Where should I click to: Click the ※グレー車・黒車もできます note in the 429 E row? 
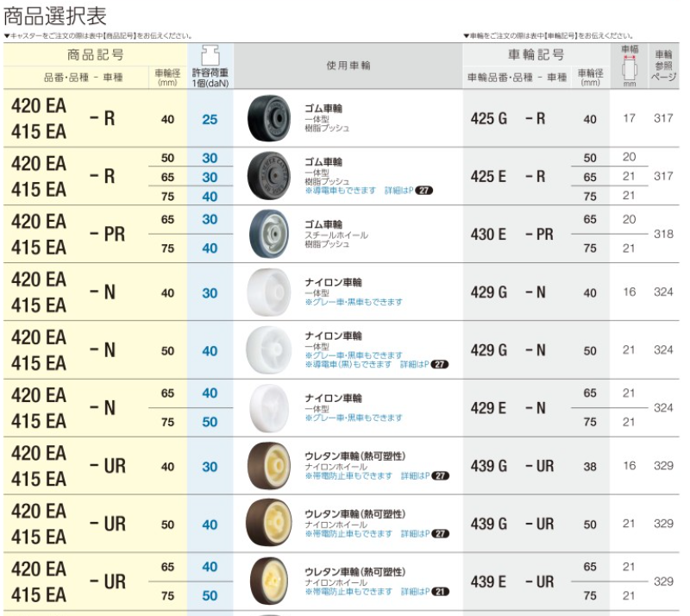pyautogui.click(x=354, y=418)
